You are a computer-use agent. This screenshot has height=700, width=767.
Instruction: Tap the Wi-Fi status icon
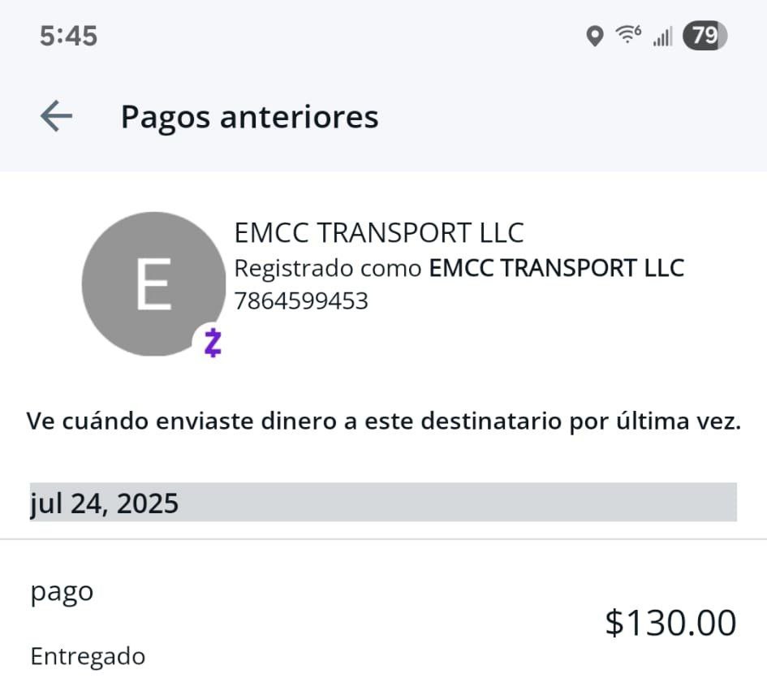[626, 36]
